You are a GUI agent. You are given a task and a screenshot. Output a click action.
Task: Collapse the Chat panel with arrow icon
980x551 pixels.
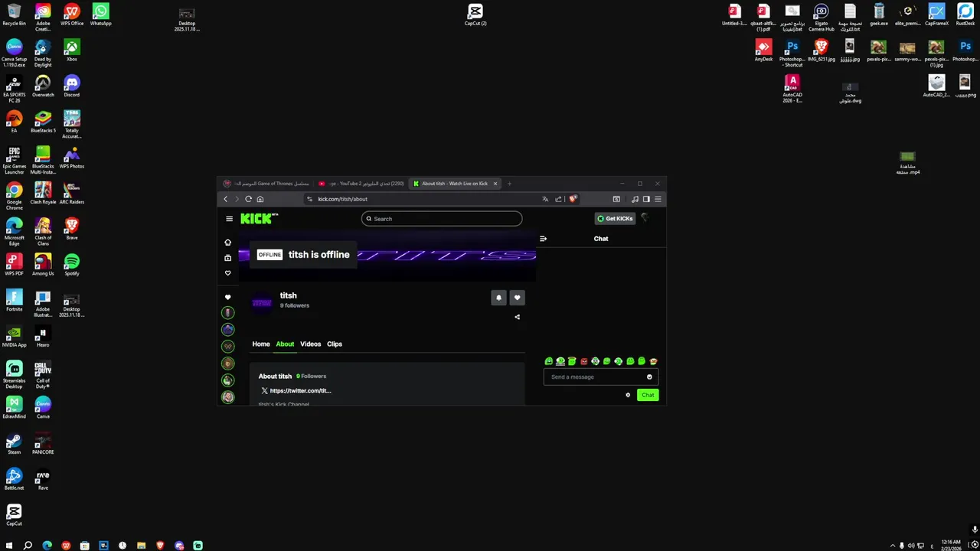tap(543, 239)
